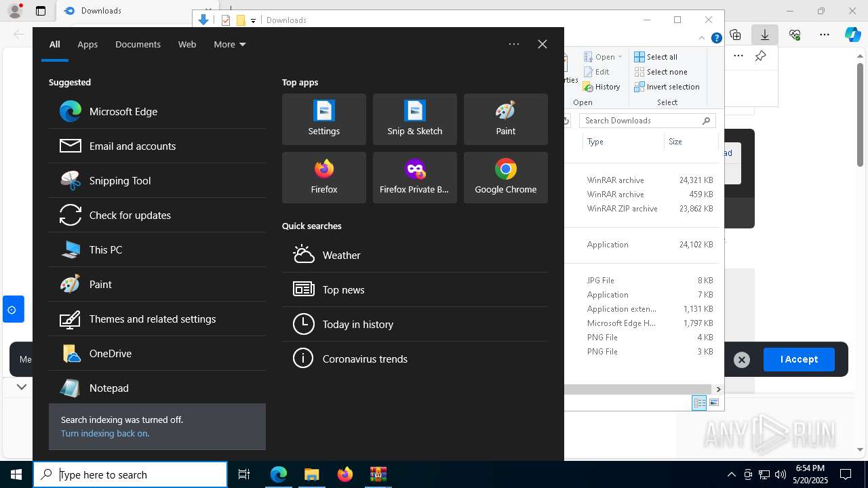Show hidden tray icons chevron
This screenshot has height=488, width=868.
click(x=731, y=474)
